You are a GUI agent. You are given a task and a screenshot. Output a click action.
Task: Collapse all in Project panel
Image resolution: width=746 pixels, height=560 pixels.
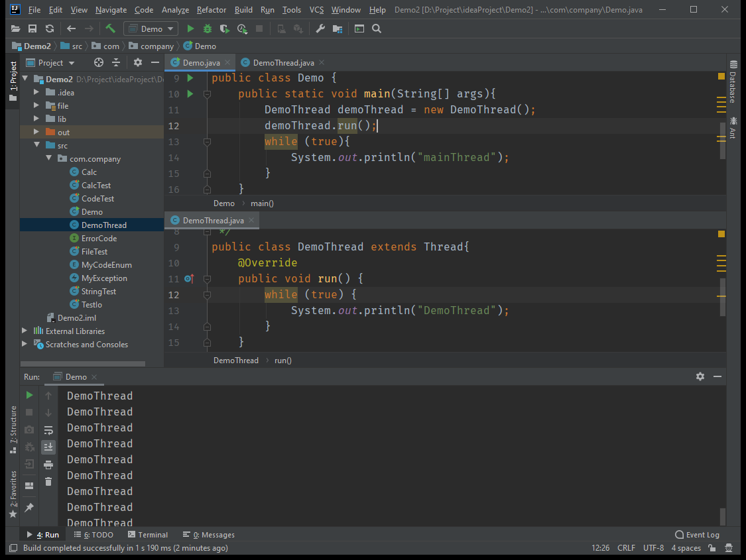pyautogui.click(x=116, y=63)
